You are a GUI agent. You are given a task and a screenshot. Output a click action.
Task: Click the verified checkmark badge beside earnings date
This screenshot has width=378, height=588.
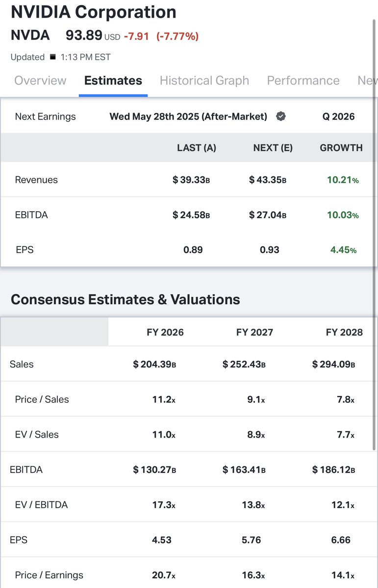281,117
